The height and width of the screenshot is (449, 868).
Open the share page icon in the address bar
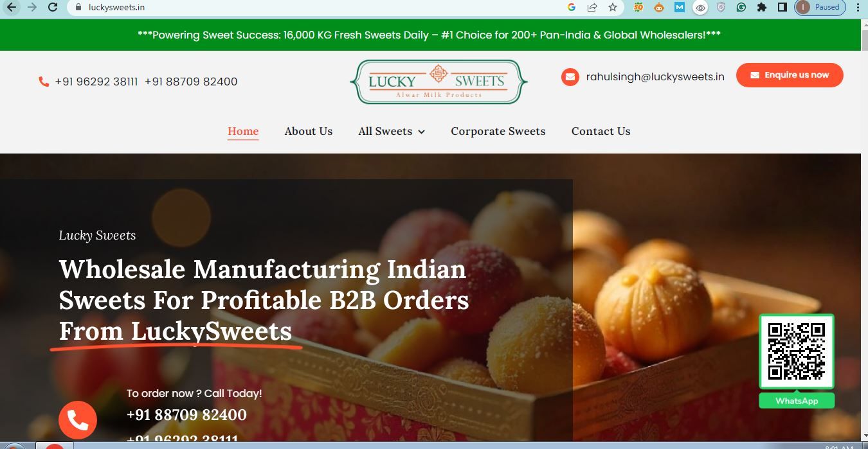coord(592,8)
